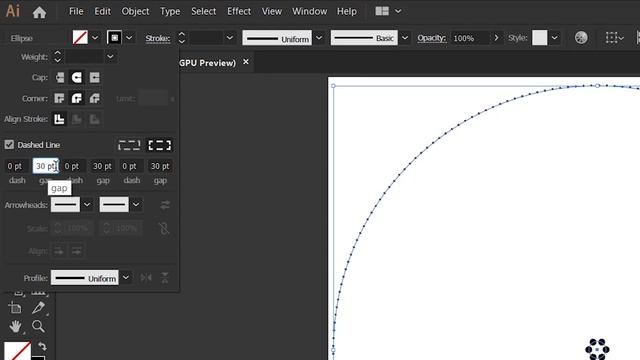This screenshot has width=640, height=360.
Task: Open the end arrowhead dropdown
Action: coord(136,204)
